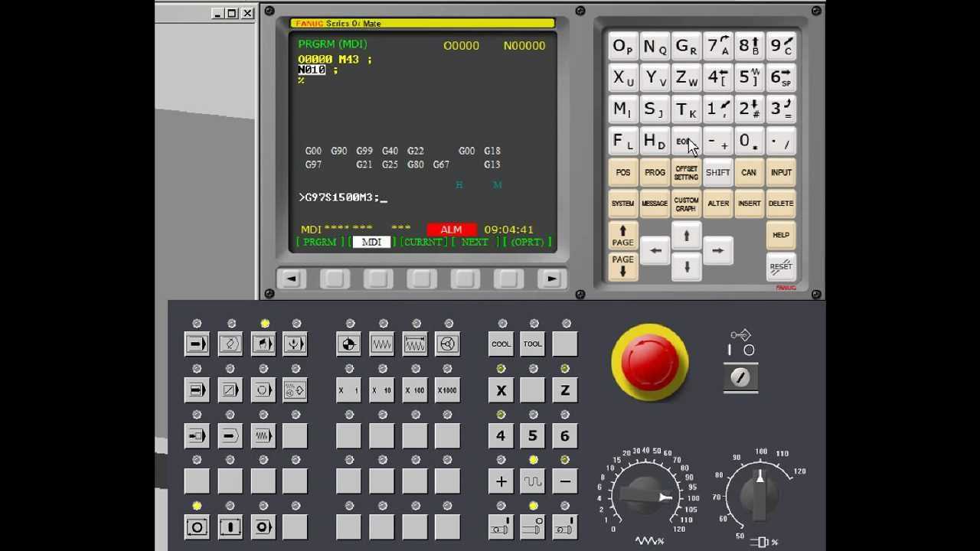The height and width of the screenshot is (551, 980).
Task: Select the EDIT mode icon
Action: (x=230, y=344)
